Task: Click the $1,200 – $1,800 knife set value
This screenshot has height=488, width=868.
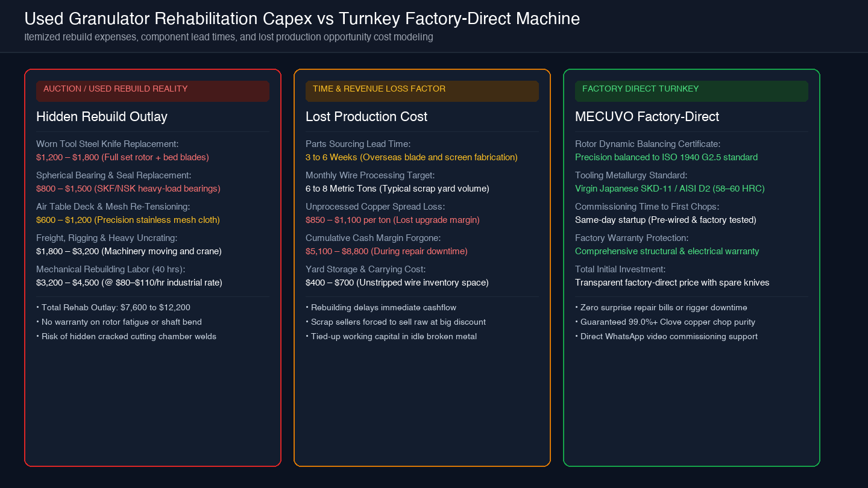Action: coord(122,157)
